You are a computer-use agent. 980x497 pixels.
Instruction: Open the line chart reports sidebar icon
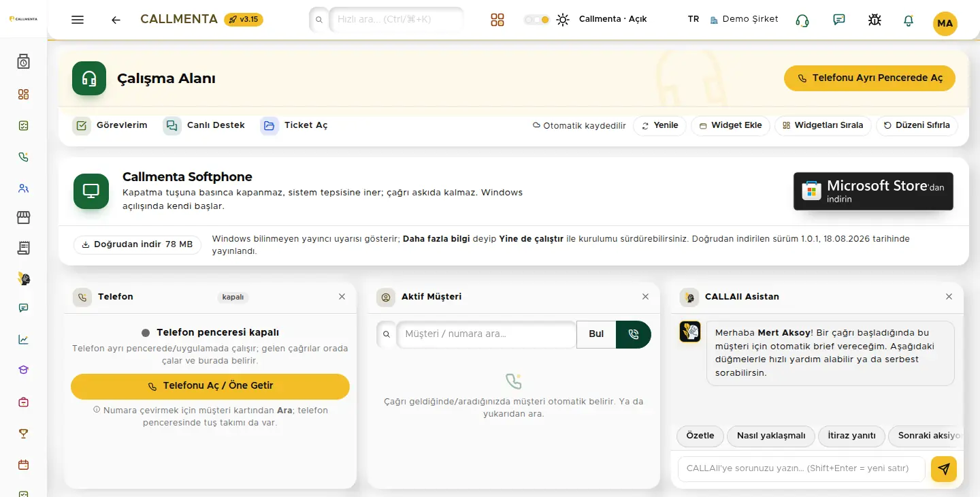(x=24, y=339)
